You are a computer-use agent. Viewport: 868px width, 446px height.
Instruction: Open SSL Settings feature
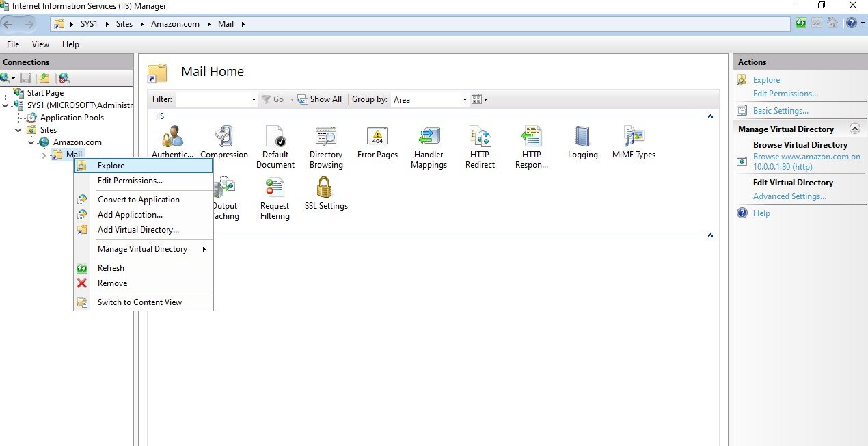click(326, 194)
